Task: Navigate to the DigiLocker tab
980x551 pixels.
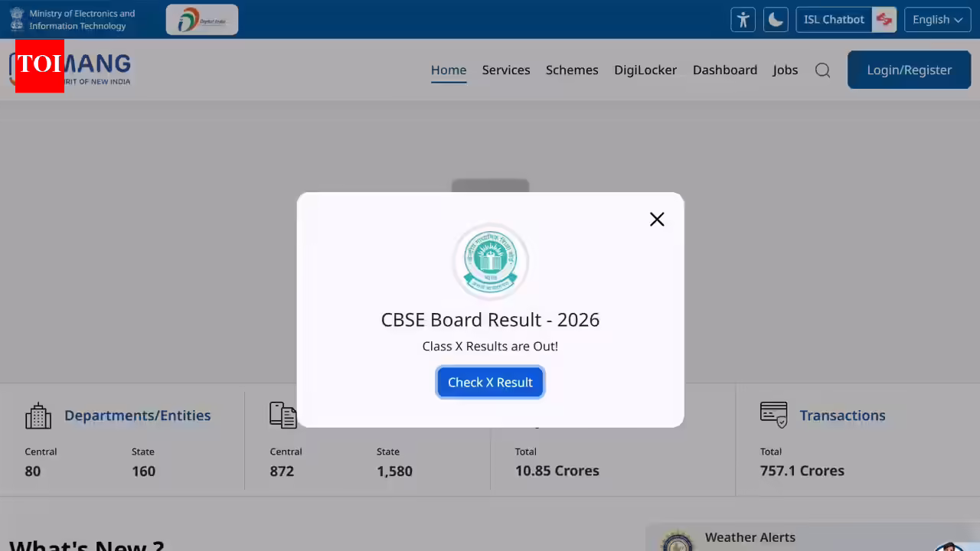Action: 645,70
